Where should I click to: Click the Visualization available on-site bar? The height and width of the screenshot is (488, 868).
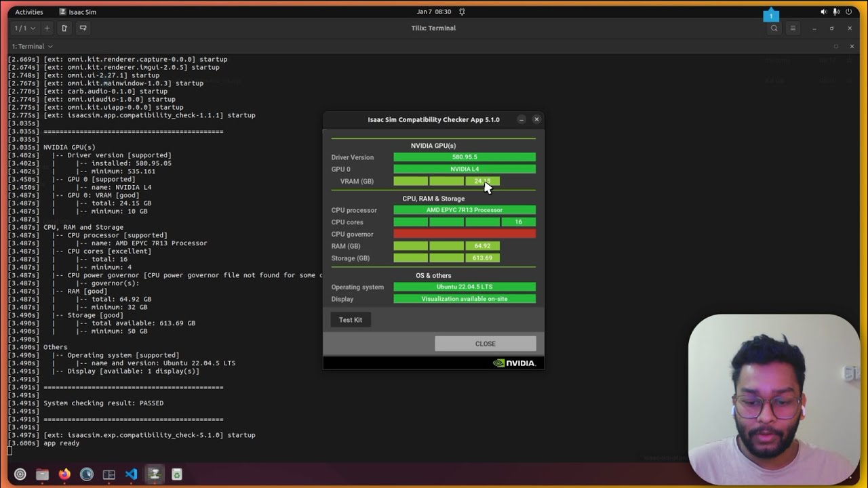tap(465, 299)
